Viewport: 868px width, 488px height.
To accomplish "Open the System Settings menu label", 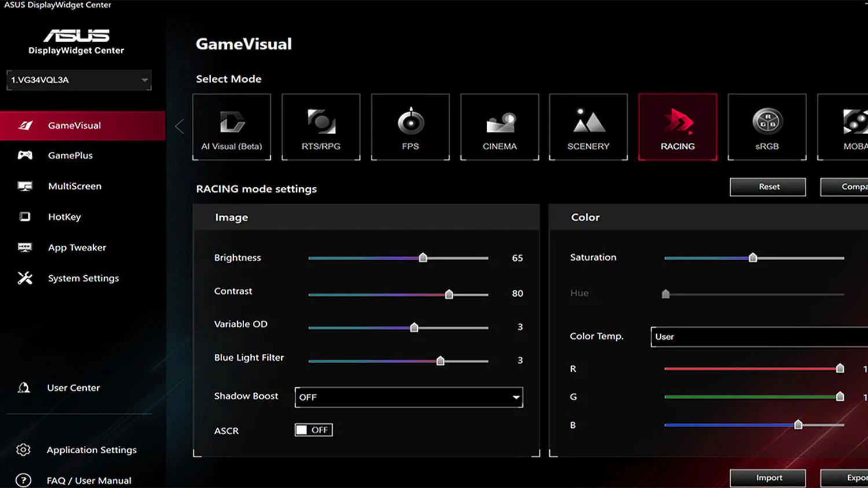I will (x=83, y=278).
